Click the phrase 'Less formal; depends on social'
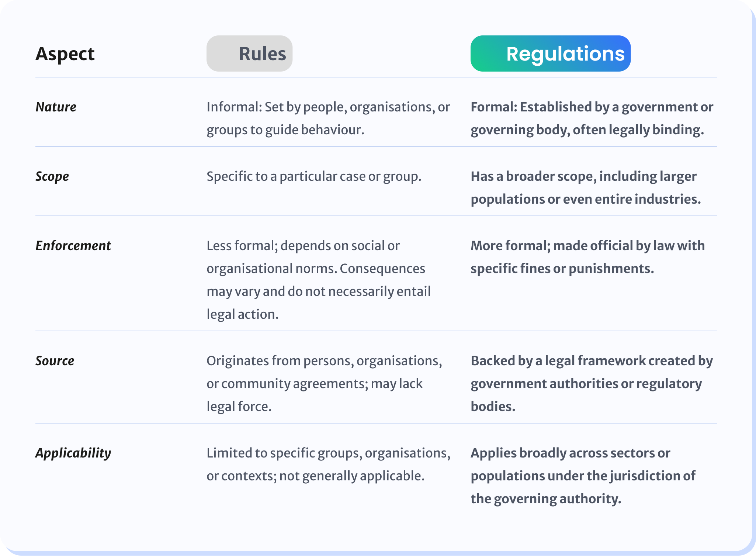 303,246
